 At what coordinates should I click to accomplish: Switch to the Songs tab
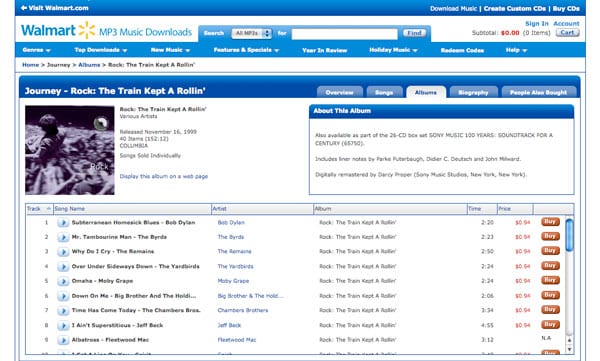click(384, 92)
